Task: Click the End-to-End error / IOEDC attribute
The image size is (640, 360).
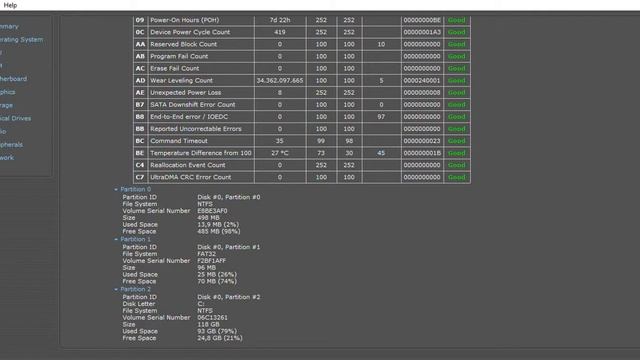Action: [x=189, y=117]
